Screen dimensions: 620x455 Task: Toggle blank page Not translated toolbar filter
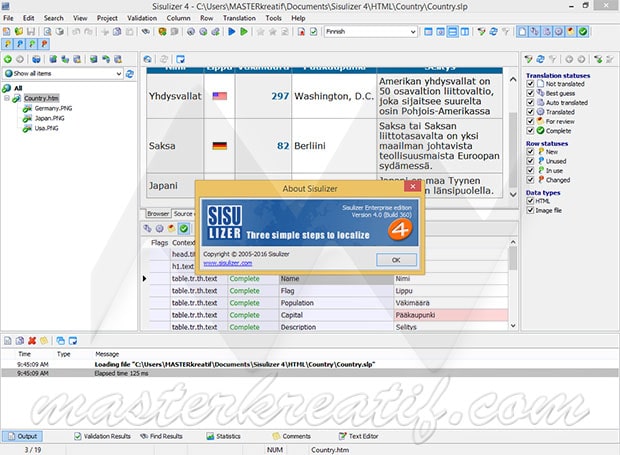pos(522,32)
